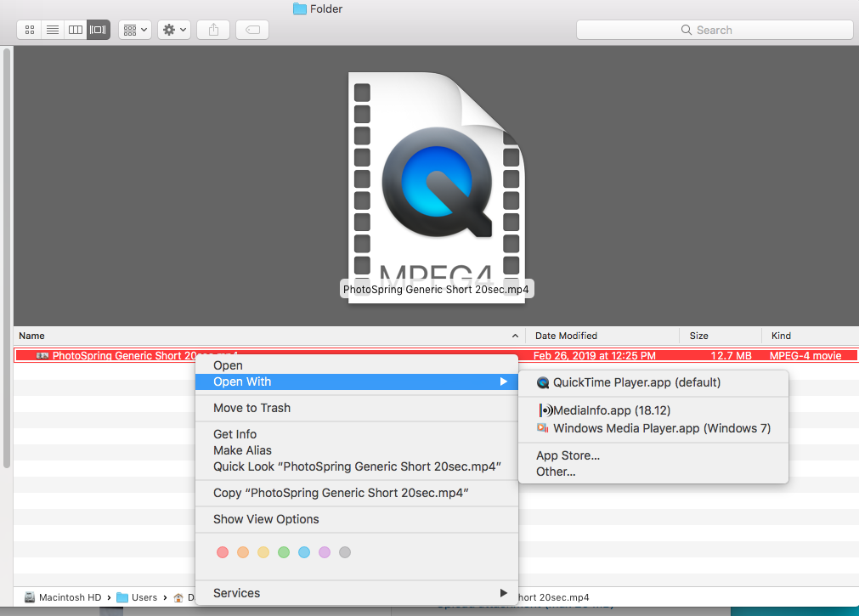Expand the Services submenu arrow
859x616 pixels.
[x=504, y=593]
